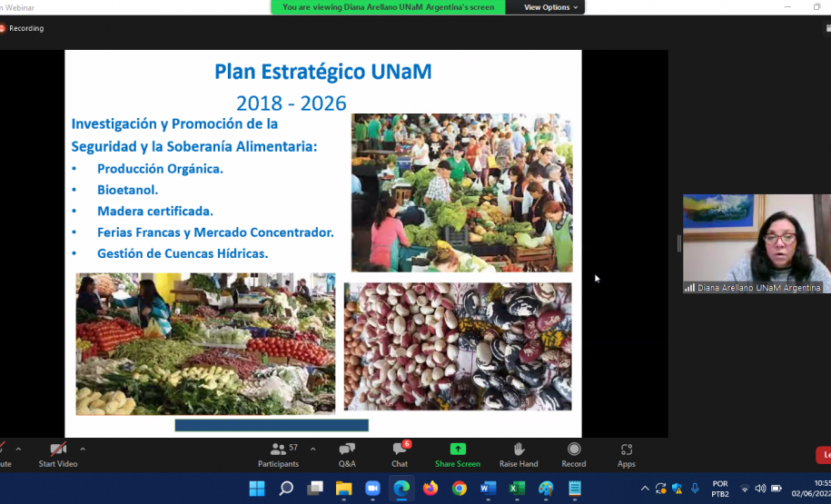Open the Chat panel

click(400, 454)
